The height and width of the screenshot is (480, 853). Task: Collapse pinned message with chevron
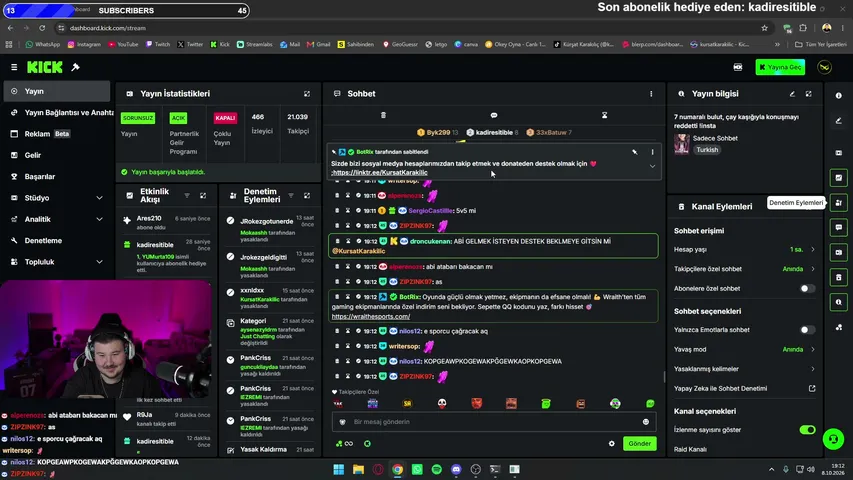(x=652, y=167)
